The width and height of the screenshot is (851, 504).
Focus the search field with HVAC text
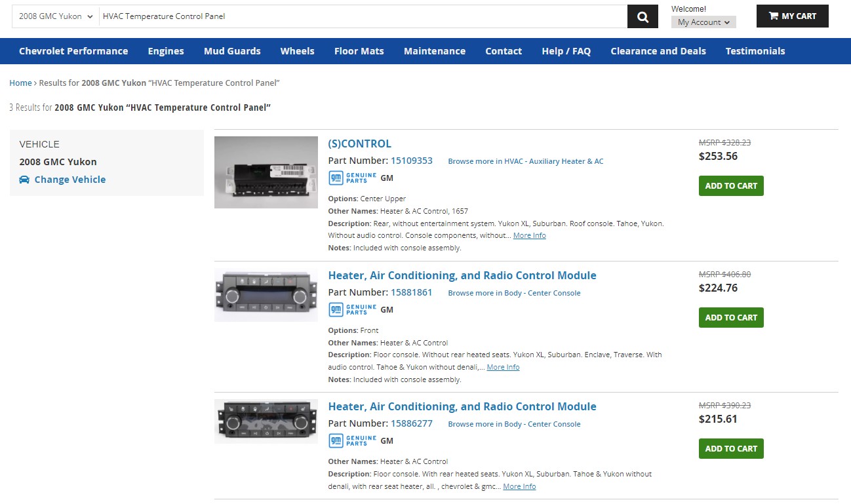[x=363, y=16]
